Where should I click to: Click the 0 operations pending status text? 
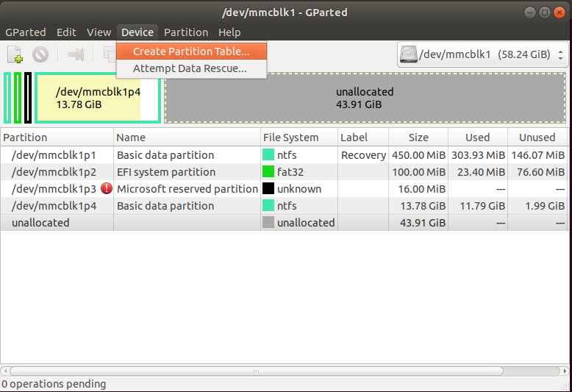[x=54, y=384]
